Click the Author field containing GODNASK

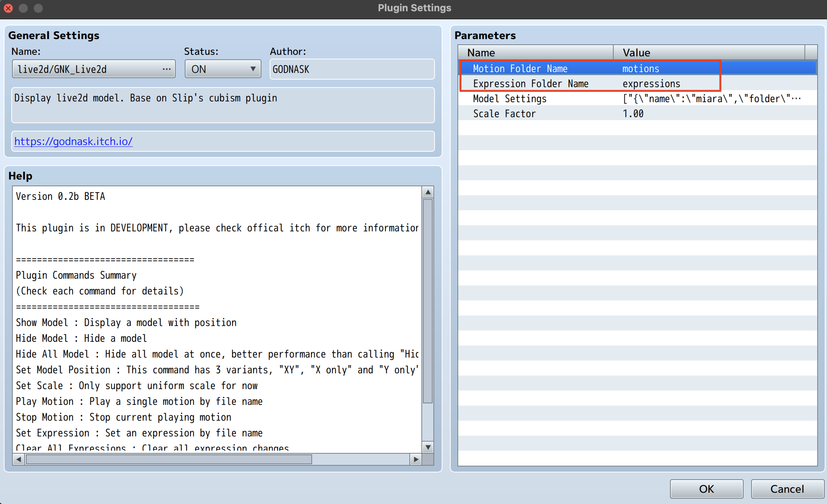352,69
